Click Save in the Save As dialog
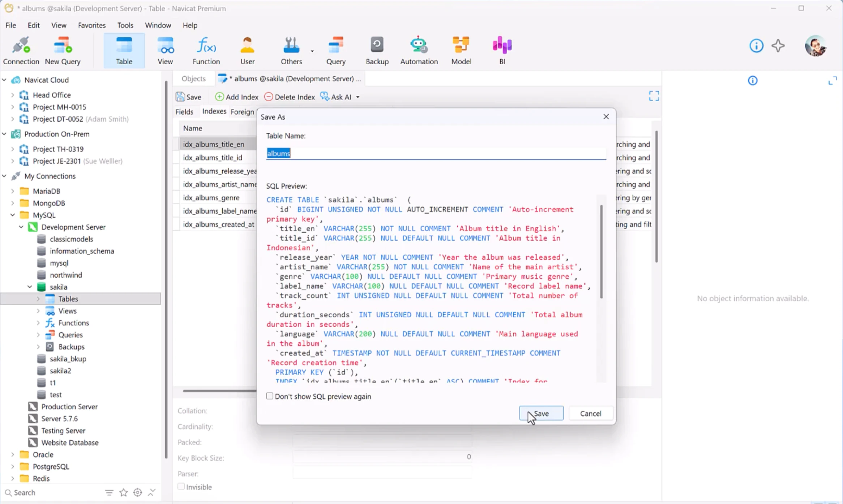This screenshot has width=843, height=504. 541,413
